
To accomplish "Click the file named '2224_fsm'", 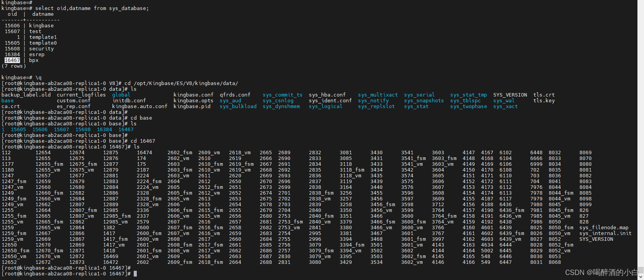I will tap(149, 182).
